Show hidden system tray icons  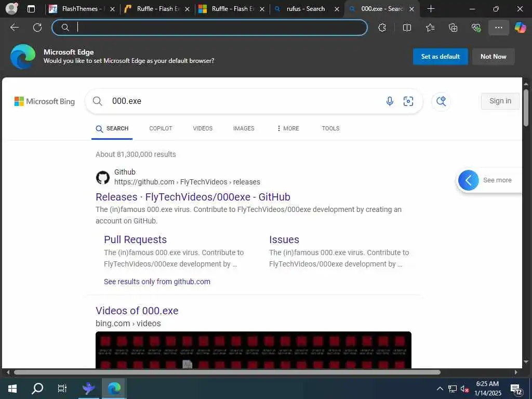tap(440, 389)
